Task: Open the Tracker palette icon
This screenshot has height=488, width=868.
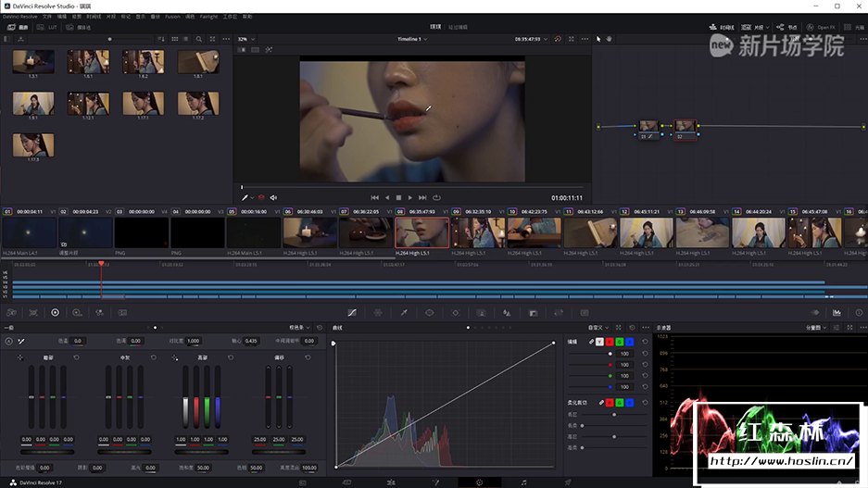Action: pyautogui.click(x=455, y=313)
